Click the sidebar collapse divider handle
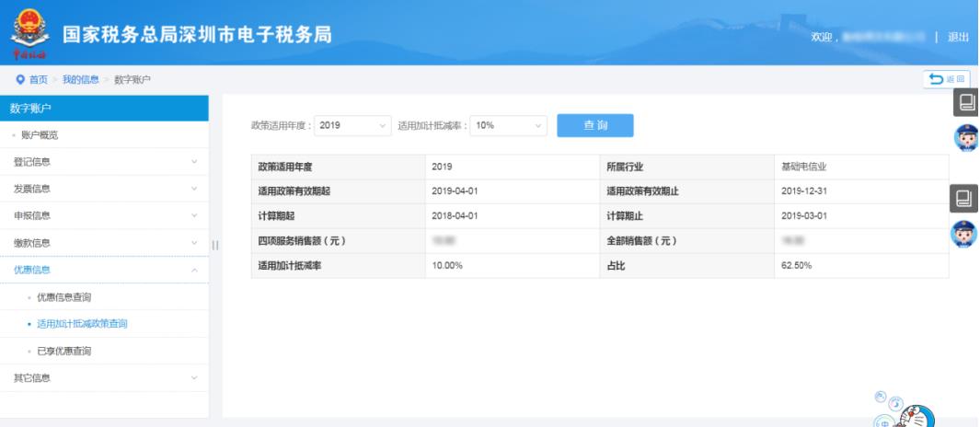Image resolution: width=980 pixels, height=427 pixels. point(216,244)
